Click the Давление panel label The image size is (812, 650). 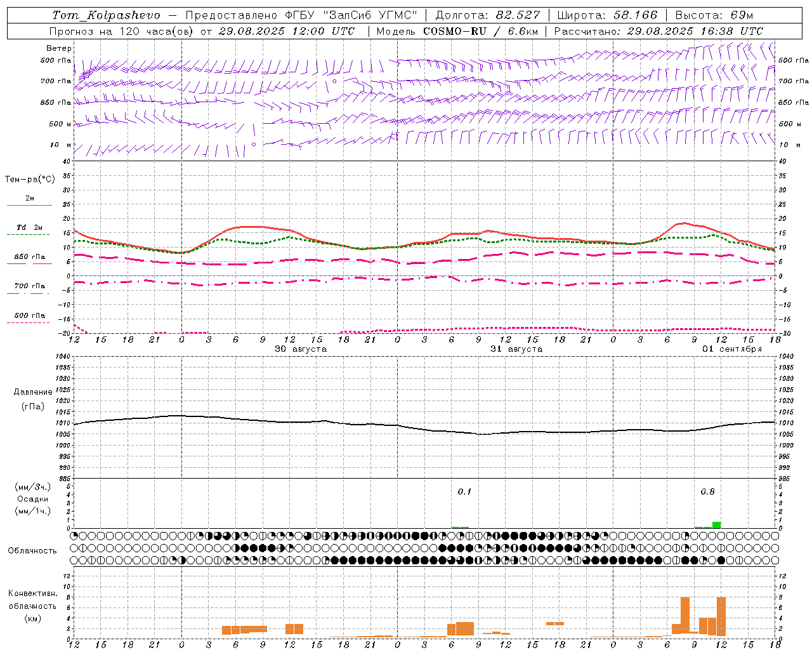[x=33, y=392]
